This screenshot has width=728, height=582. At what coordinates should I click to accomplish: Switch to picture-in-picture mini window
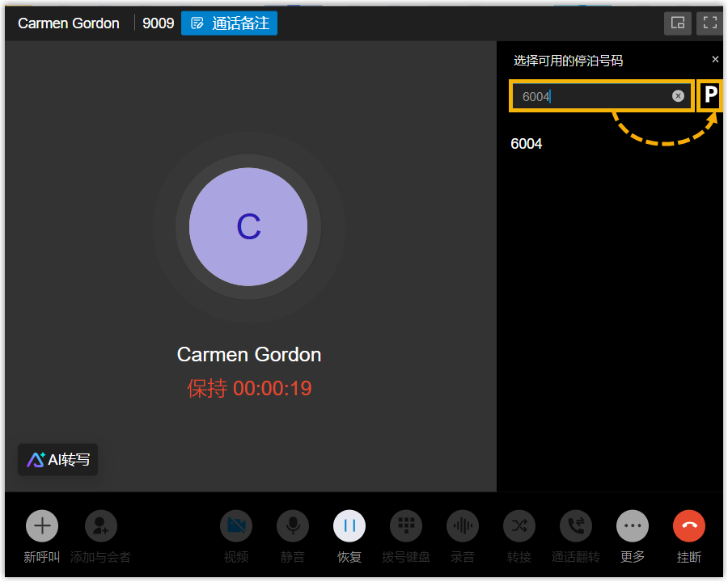click(x=678, y=23)
